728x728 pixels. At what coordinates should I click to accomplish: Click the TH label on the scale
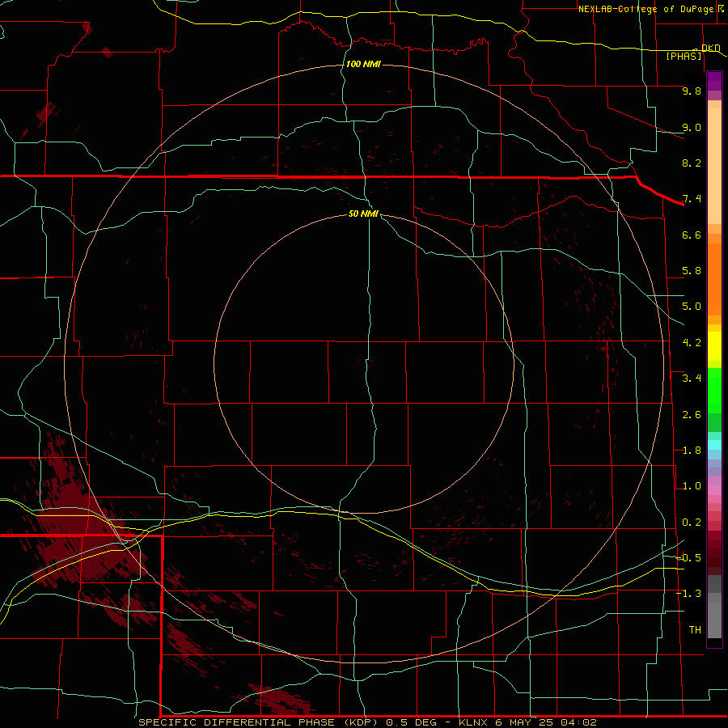pyautogui.click(x=695, y=630)
